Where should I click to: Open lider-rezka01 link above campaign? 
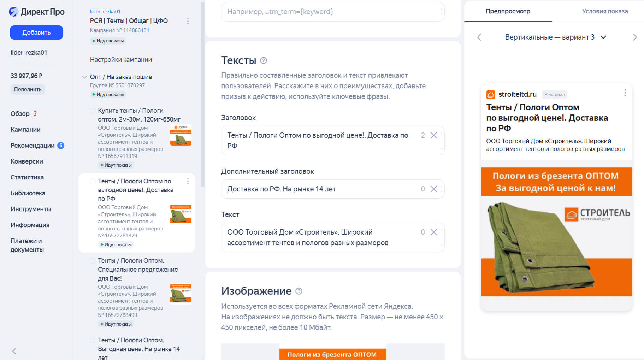tap(105, 12)
